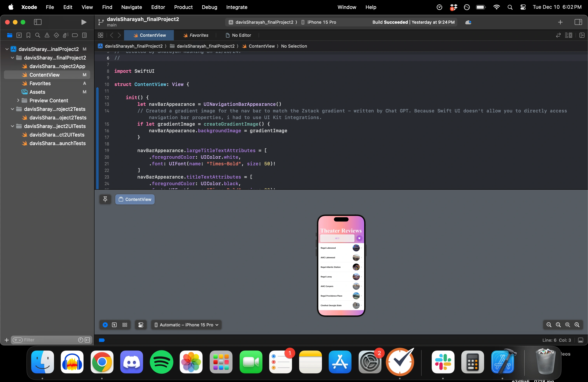Image resolution: width=588 pixels, height=382 pixels.
Task: Click the ContentView preview button
Action: point(135,199)
